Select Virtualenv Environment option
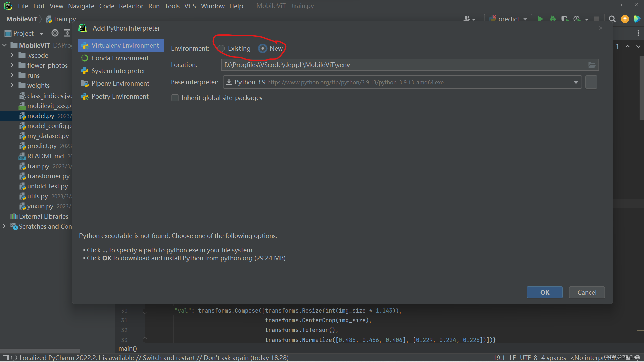The image size is (644, 362). pos(121,45)
